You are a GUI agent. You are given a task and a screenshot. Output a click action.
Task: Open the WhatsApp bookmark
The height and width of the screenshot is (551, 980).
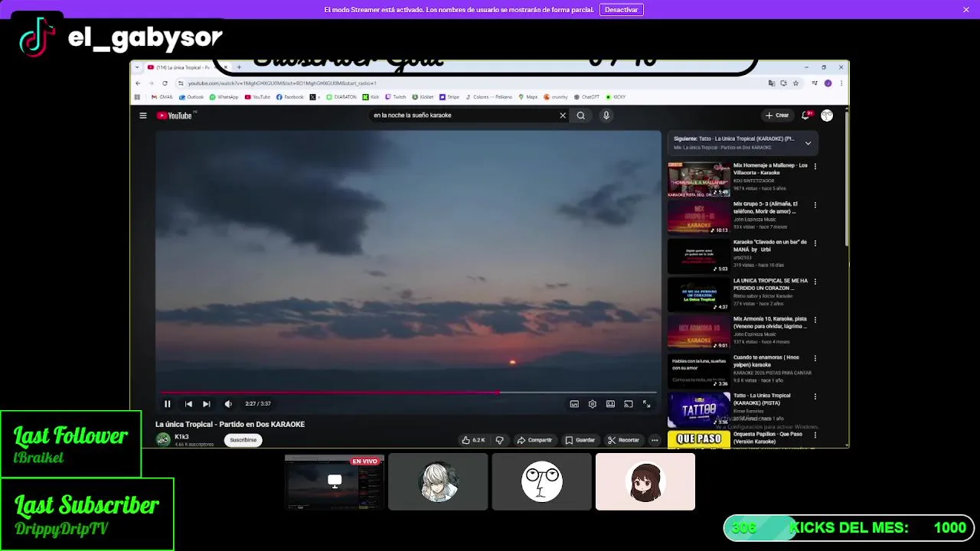click(x=224, y=97)
